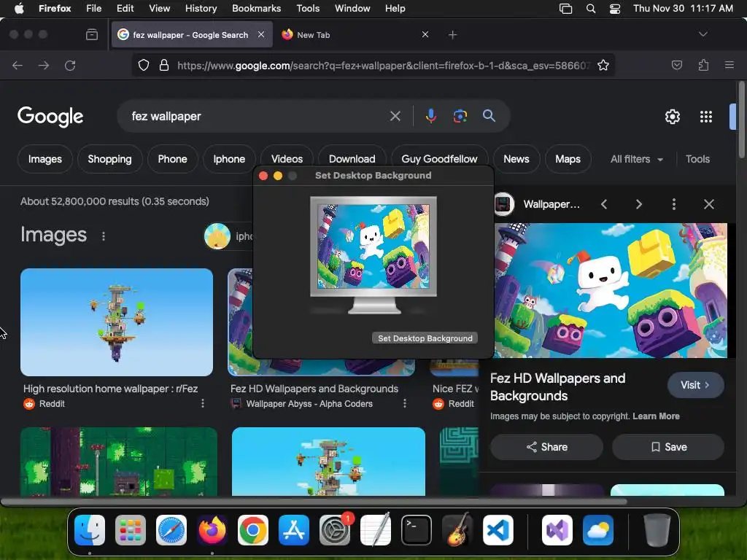747x560 pixels.
Task: Close the image preview panel
Action: pyautogui.click(x=709, y=204)
